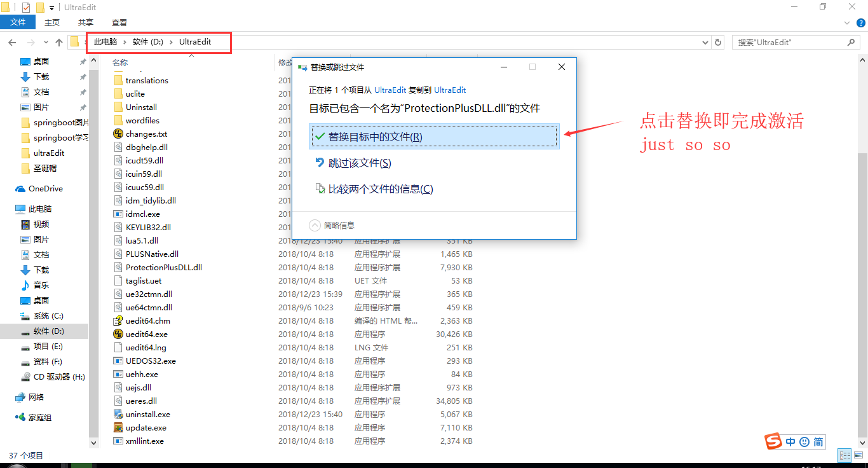Image resolution: width=868 pixels, height=468 pixels.
Task: Toggle Sogou 中 Chinese input mode
Action: point(790,441)
